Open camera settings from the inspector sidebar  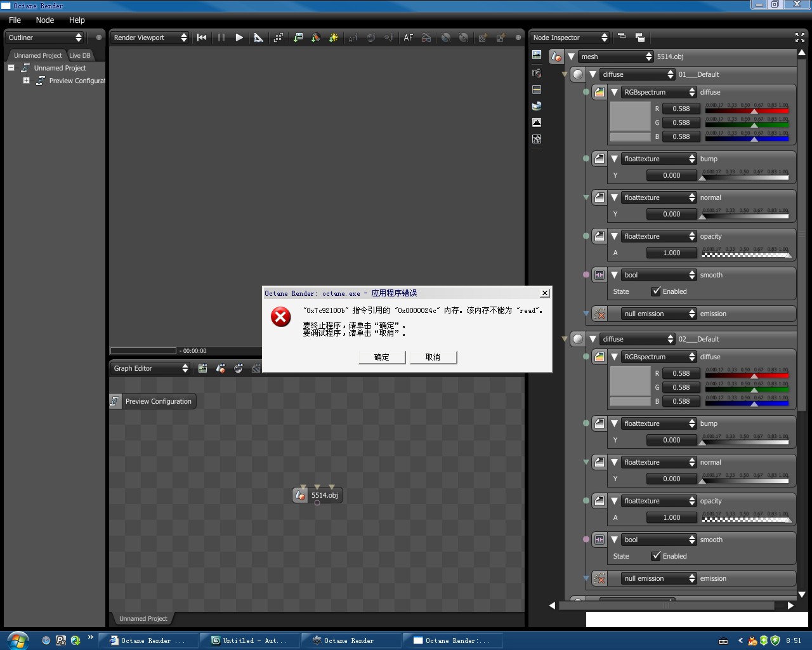537,73
